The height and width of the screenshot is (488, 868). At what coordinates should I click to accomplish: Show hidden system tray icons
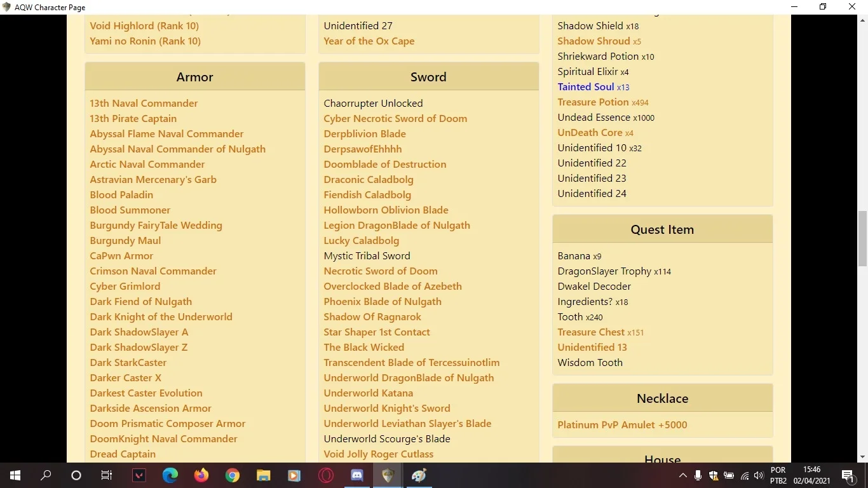[683, 475]
